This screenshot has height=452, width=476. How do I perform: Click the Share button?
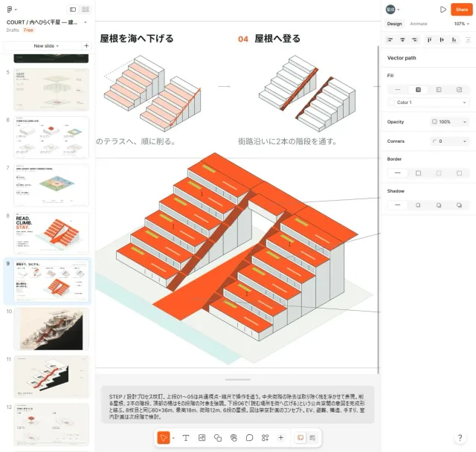[461, 10]
